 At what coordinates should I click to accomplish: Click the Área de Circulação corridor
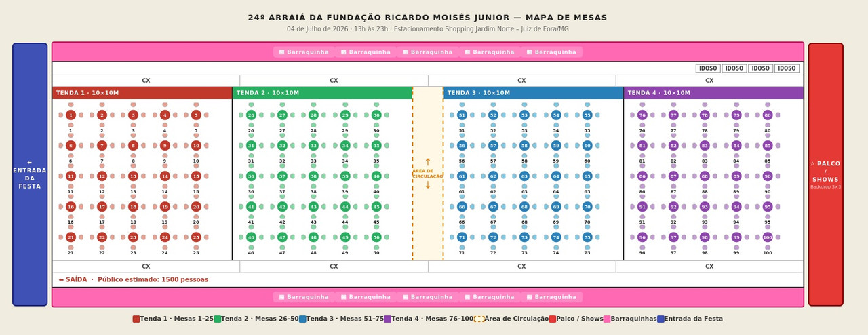click(428, 174)
